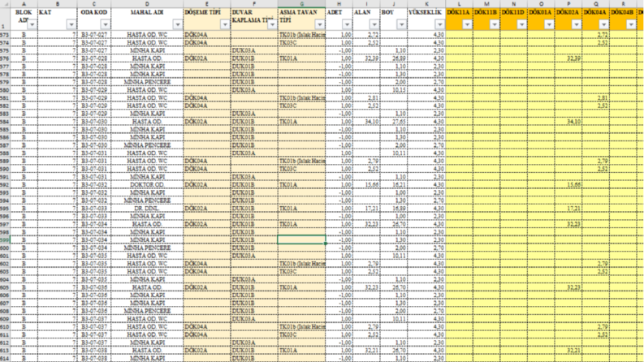The height and width of the screenshot is (362, 644).
Task: Open the YÜKSEKLİK filter dropdown
Action: [439, 25]
